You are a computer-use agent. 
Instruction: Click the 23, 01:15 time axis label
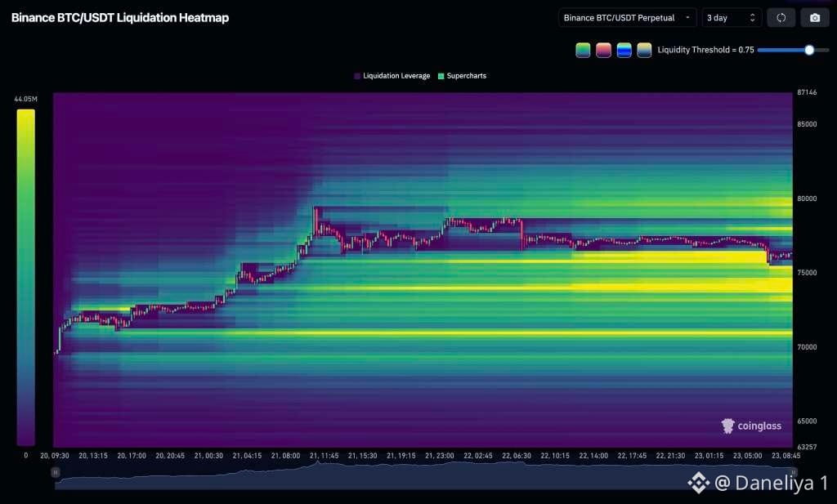click(x=709, y=456)
